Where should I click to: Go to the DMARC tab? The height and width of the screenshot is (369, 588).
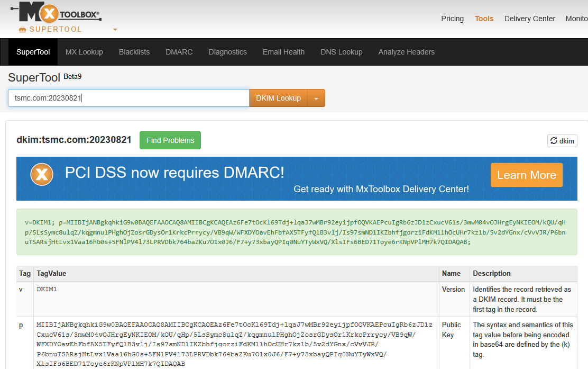179,52
